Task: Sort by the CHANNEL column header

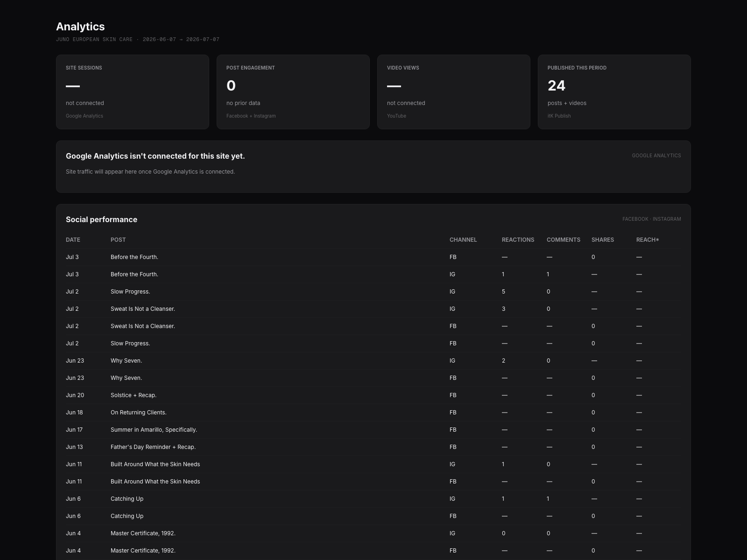Action: [x=463, y=240]
